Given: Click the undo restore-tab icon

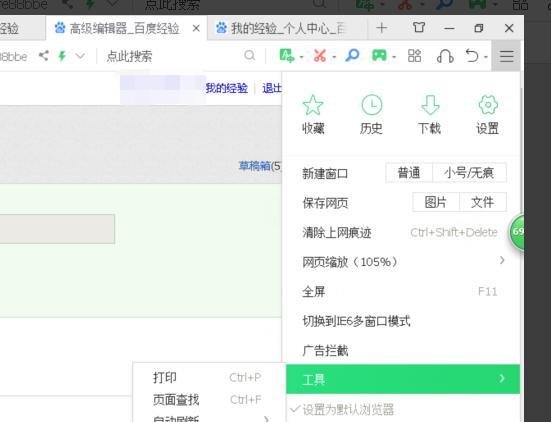Looking at the screenshot, I should [x=472, y=56].
